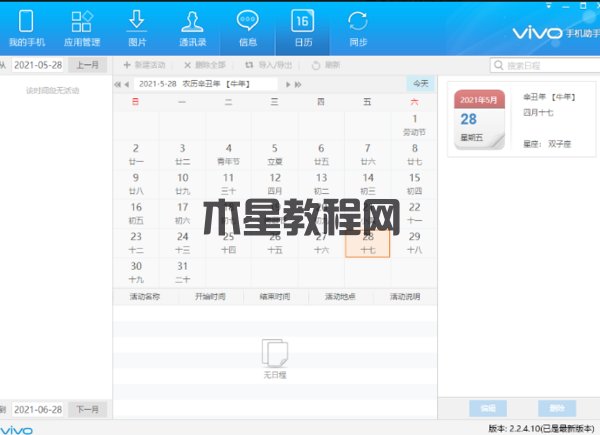Select May 15 in calendar
The image size is (600, 435).
coord(414,184)
